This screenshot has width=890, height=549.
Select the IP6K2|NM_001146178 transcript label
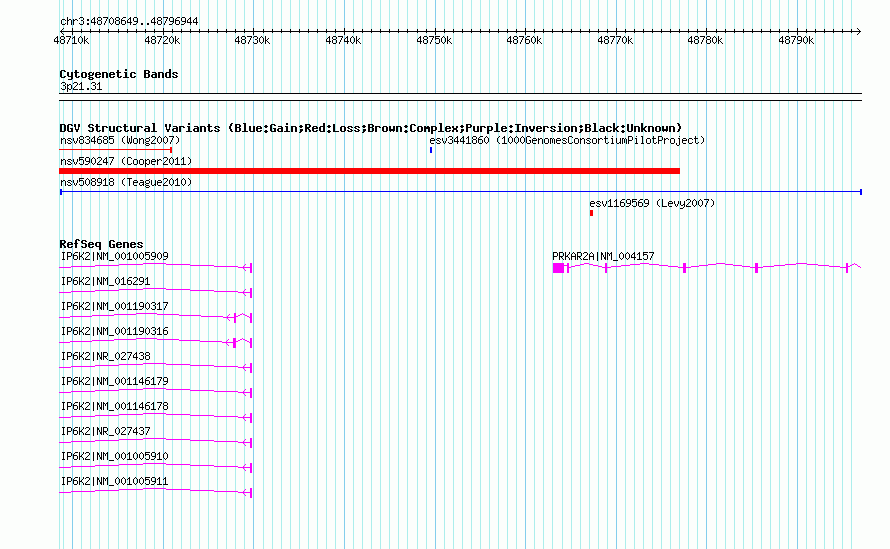115,406
